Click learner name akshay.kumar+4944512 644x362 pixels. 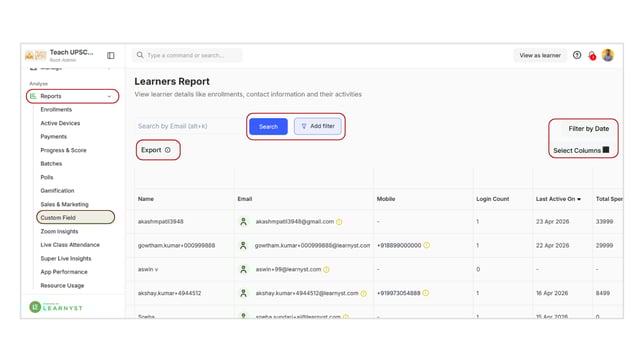point(169,293)
